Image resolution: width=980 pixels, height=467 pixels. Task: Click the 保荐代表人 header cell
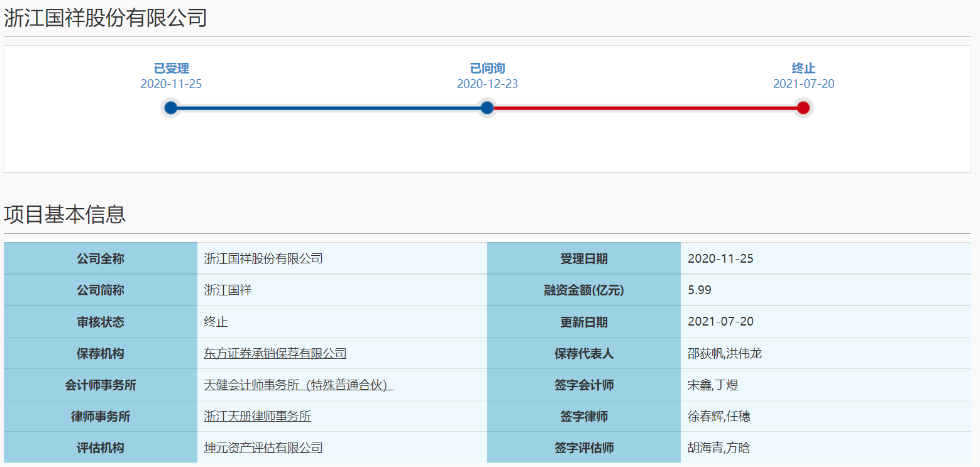click(x=584, y=353)
